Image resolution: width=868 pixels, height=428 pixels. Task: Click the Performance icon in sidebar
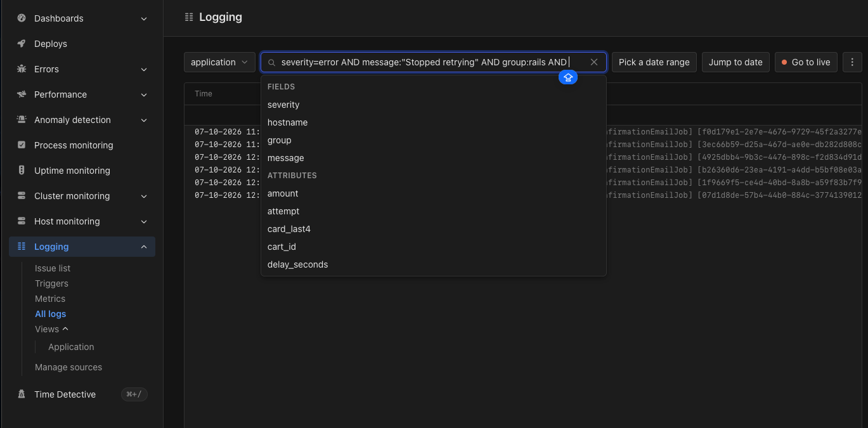(x=22, y=94)
